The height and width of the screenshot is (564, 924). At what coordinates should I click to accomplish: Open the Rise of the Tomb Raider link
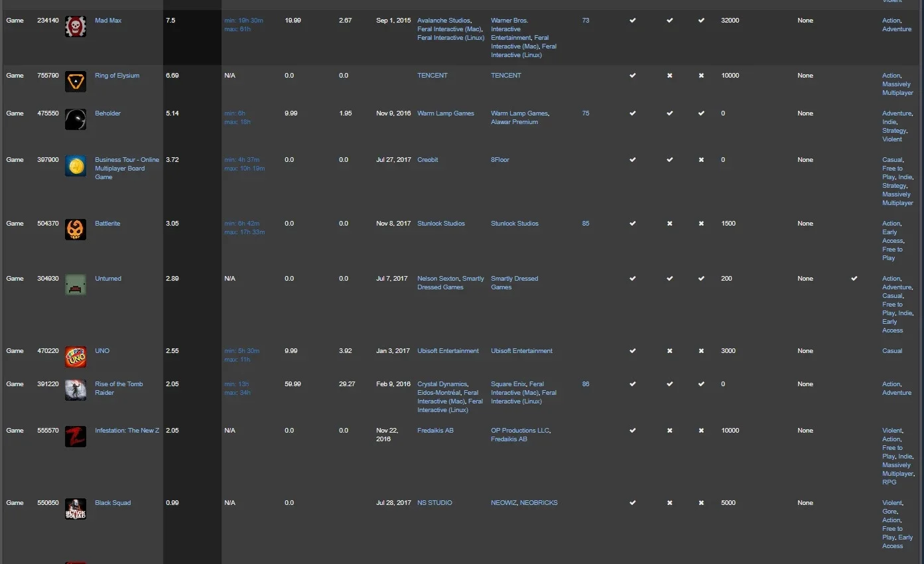point(119,388)
